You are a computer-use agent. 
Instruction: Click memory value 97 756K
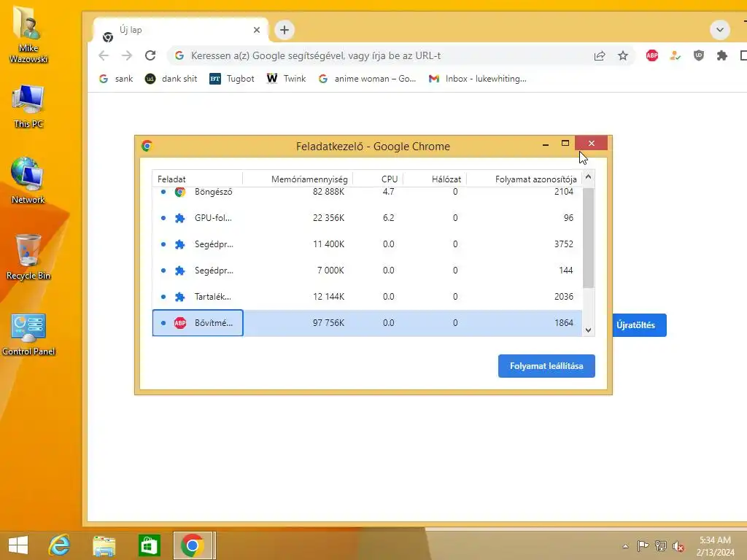(x=328, y=323)
